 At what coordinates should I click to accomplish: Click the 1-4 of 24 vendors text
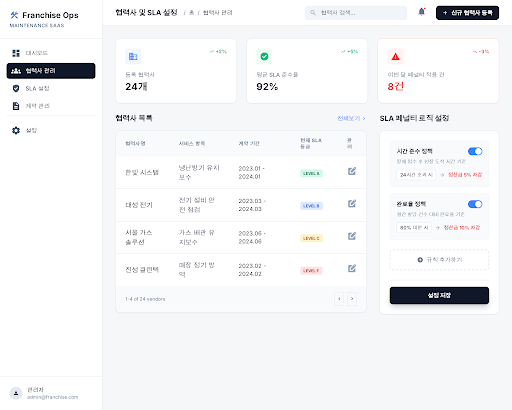pyautogui.click(x=145, y=299)
